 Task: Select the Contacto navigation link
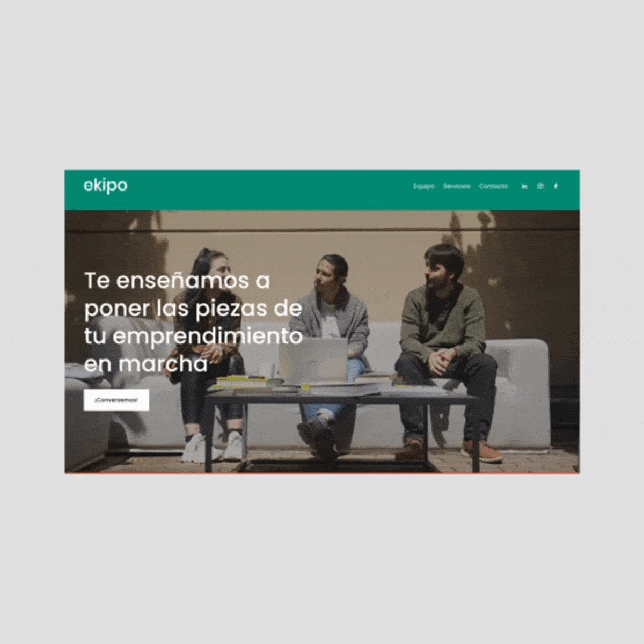(x=493, y=186)
